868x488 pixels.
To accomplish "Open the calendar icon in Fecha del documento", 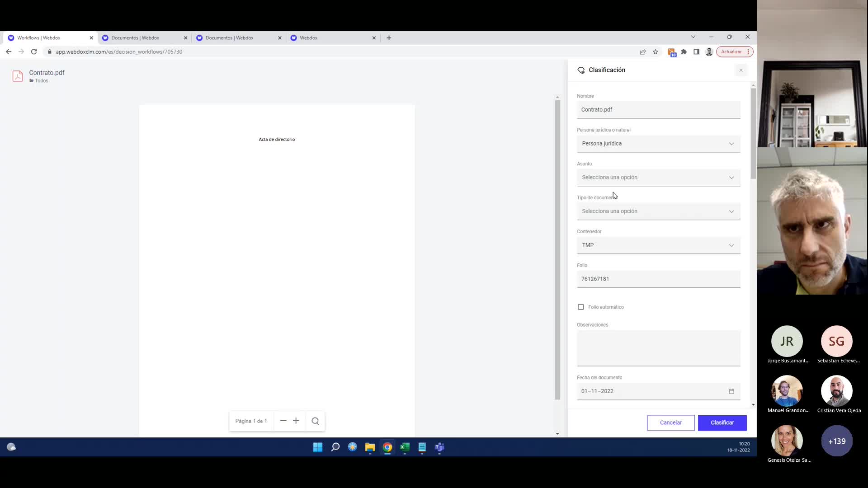I will click(x=731, y=391).
